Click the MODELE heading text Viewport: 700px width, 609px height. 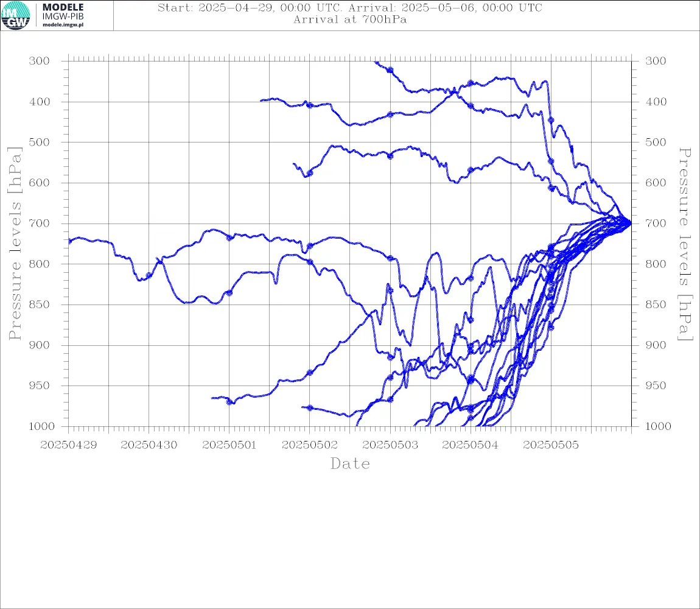(63, 7)
